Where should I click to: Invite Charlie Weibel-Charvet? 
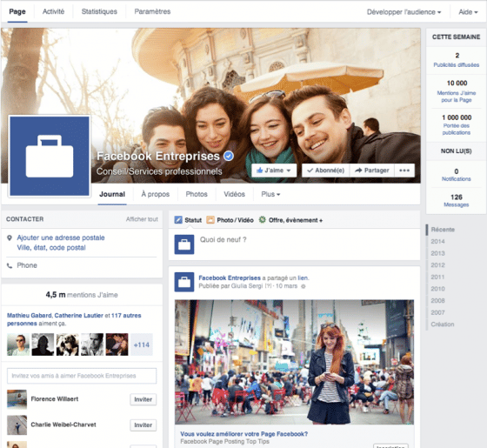pyautogui.click(x=143, y=425)
